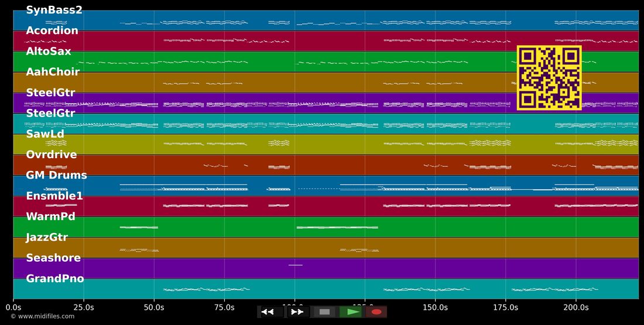Select the SawLd track label
Image resolution: width=644 pixels, height=325 pixels.
44,134
